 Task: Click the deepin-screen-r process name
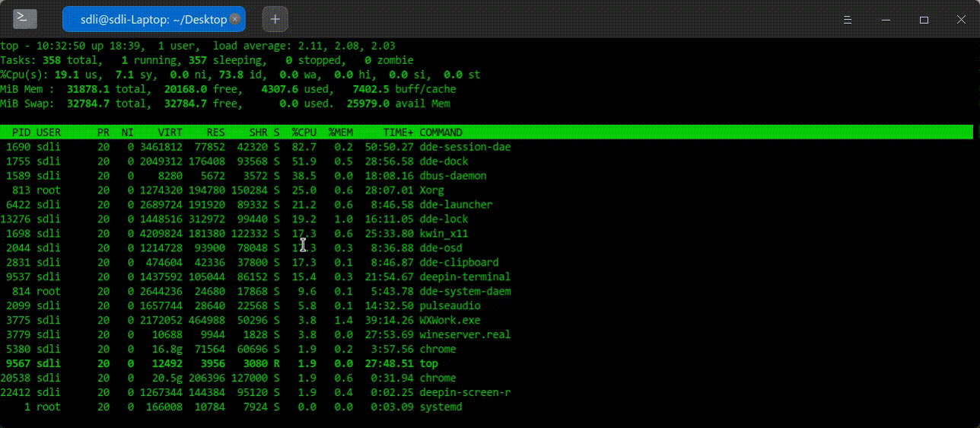[466, 393]
